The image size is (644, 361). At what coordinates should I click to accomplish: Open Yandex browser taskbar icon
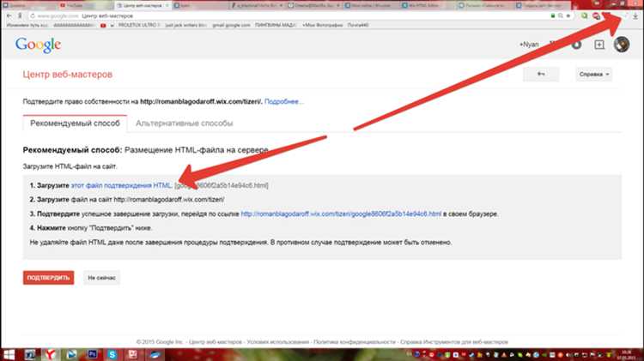[x=50, y=354]
